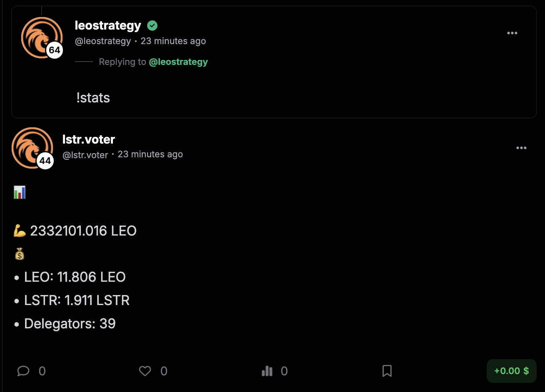This screenshot has width=545, height=392.
Task: Bookmark the lstr.voter post
Action: 387,371
